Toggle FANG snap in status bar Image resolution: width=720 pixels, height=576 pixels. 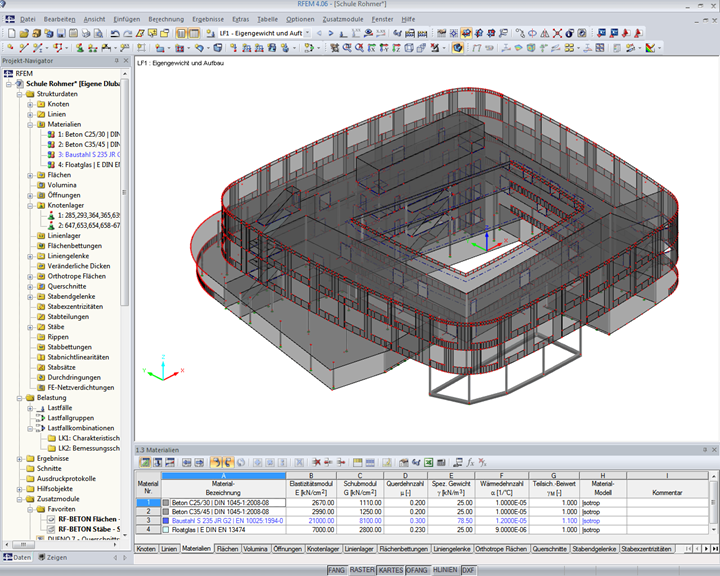(336, 570)
